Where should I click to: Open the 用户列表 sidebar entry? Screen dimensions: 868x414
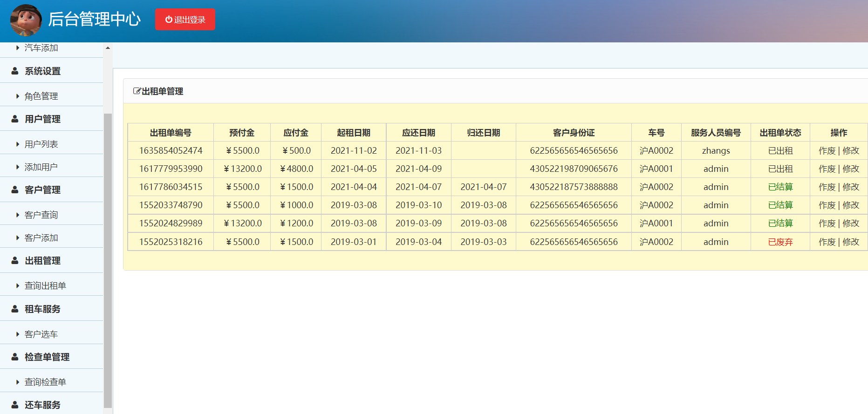coord(41,144)
